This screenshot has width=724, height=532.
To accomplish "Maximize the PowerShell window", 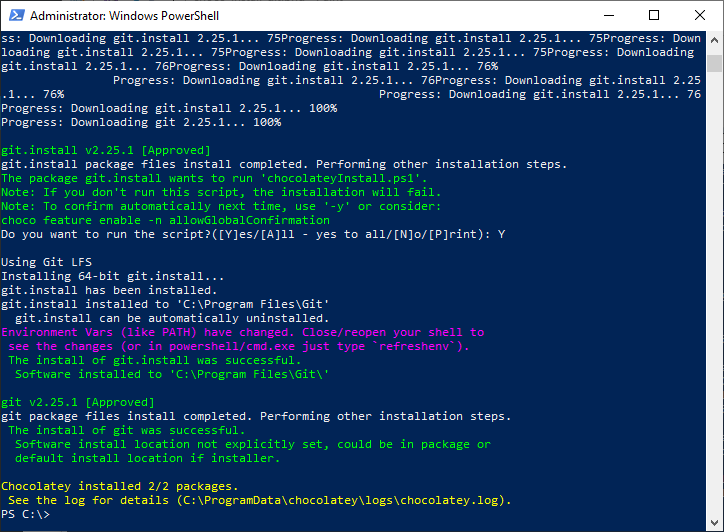I will (654, 15).
